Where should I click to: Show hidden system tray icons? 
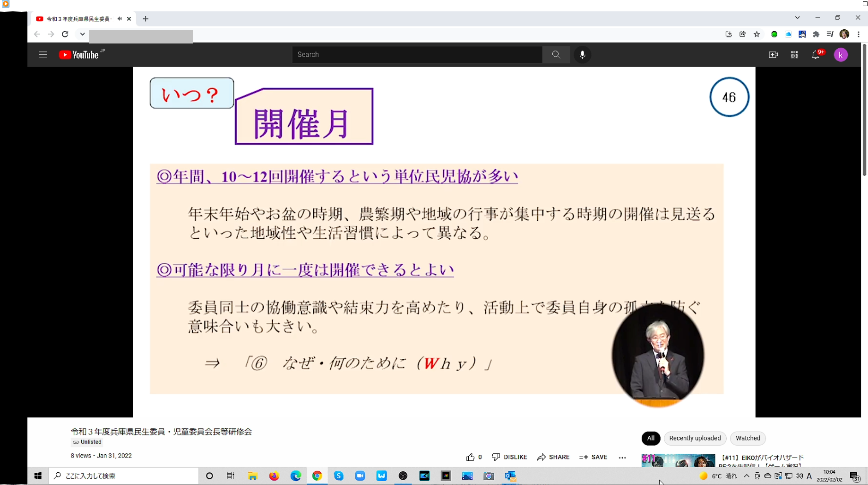click(x=747, y=476)
